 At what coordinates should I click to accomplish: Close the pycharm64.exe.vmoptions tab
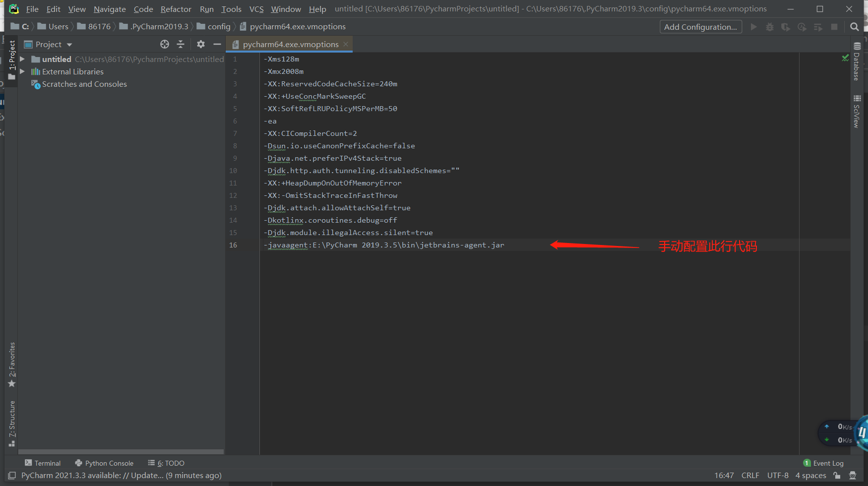[346, 44]
